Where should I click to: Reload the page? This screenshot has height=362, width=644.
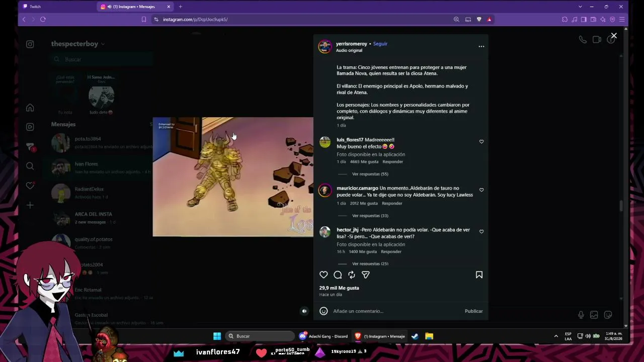pyautogui.click(x=43, y=19)
